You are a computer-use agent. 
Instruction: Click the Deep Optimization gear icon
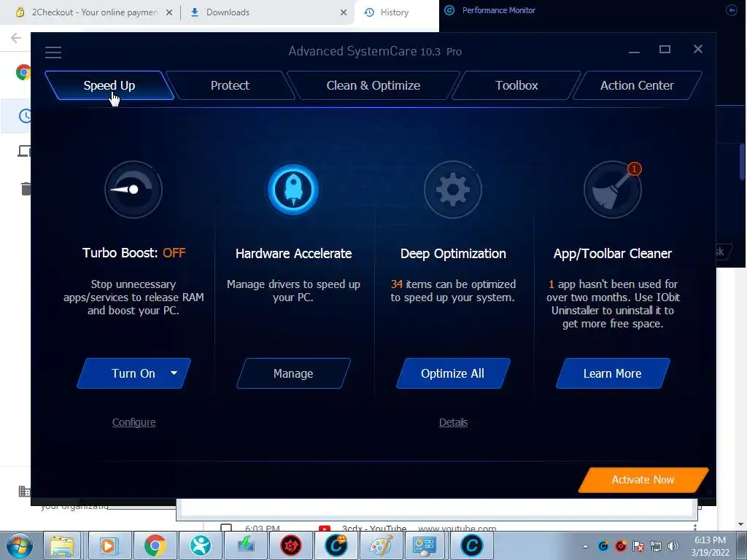[452, 190]
